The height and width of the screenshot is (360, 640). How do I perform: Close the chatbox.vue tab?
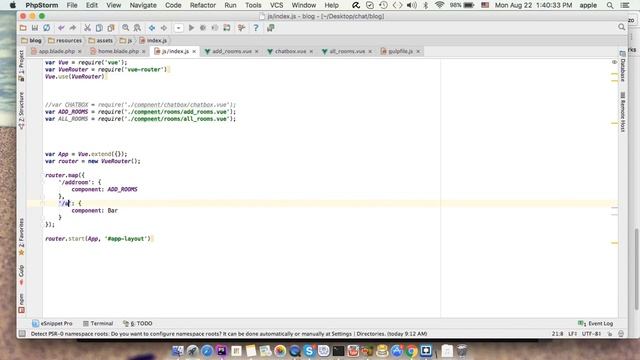(x=311, y=51)
